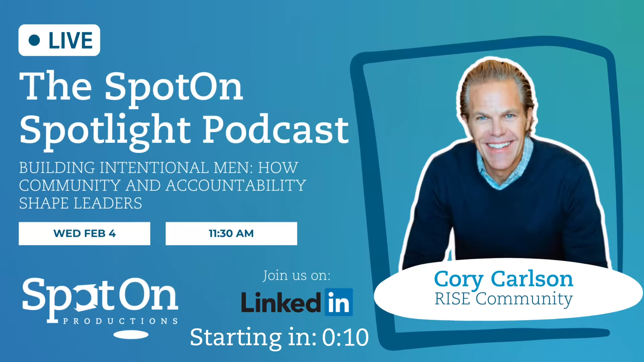
Task: Click the 11:30 AM time box
Action: coord(231,234)
